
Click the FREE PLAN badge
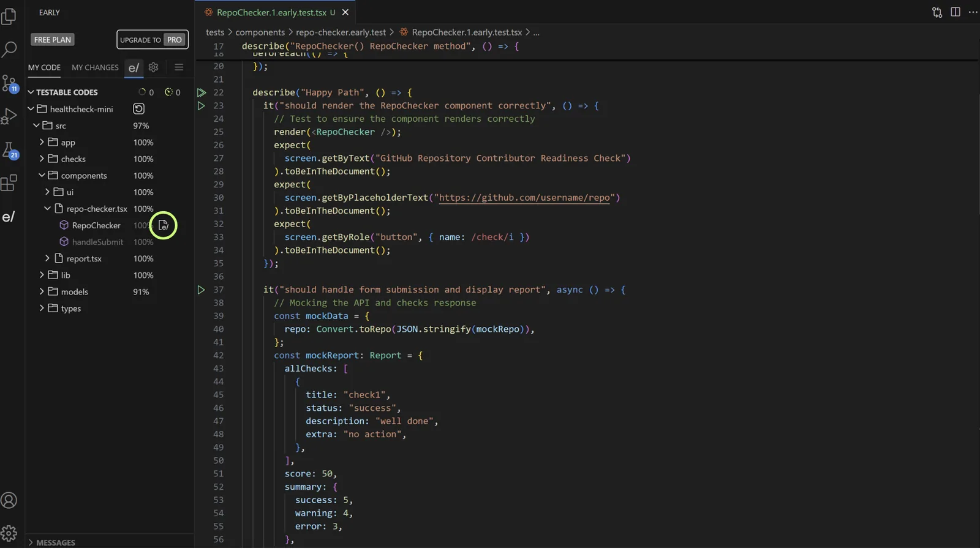coord(53,40)
